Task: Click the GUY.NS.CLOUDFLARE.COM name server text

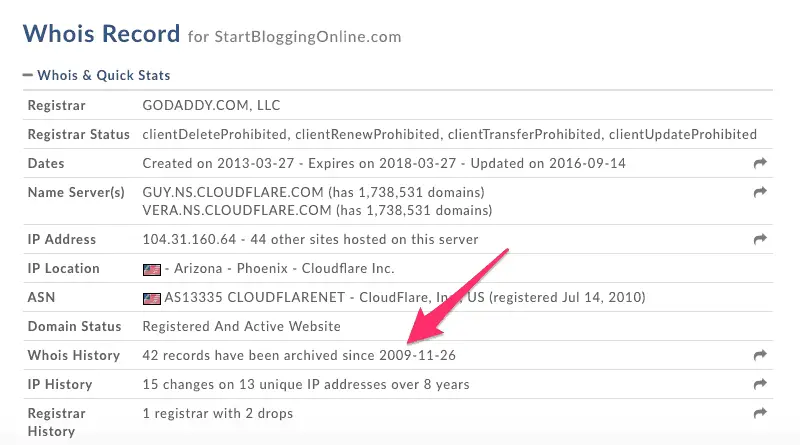Action: coord(233,192)
